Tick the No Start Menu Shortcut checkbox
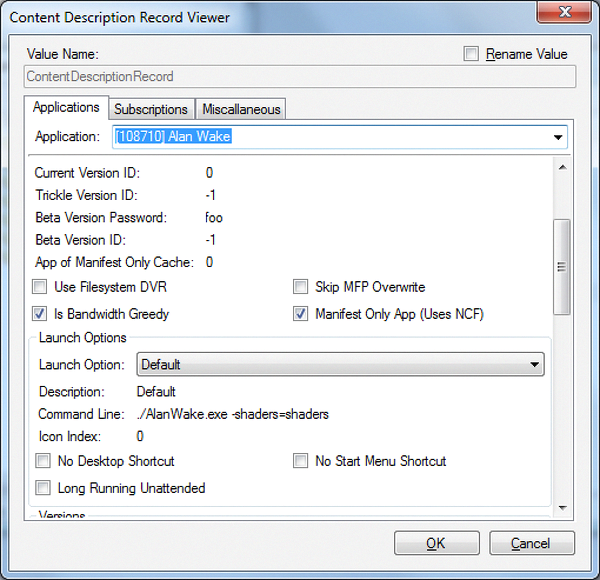 (301, 461)
